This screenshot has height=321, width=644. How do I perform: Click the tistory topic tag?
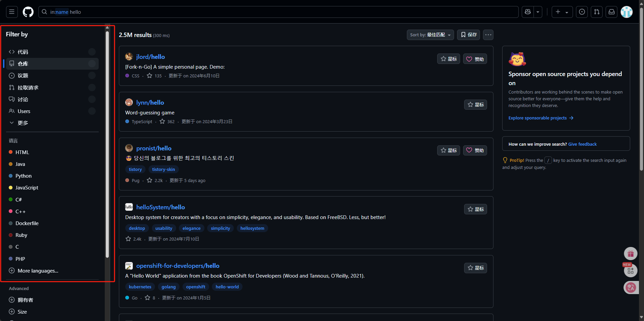coord(135,169)
